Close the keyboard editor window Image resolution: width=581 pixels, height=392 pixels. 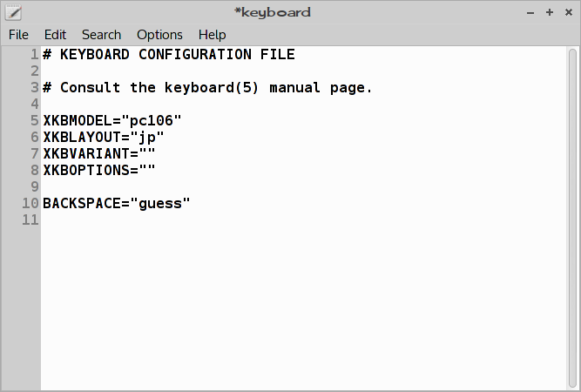[569, 12]
